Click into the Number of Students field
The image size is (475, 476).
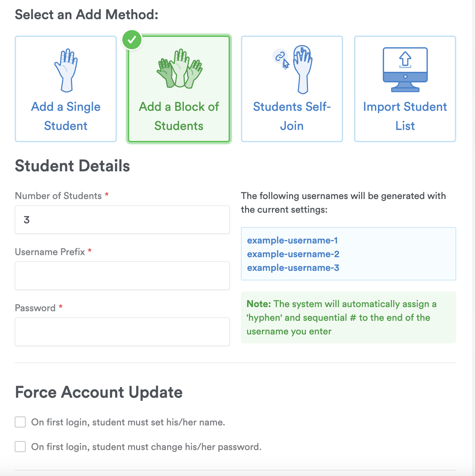point(122,220)
